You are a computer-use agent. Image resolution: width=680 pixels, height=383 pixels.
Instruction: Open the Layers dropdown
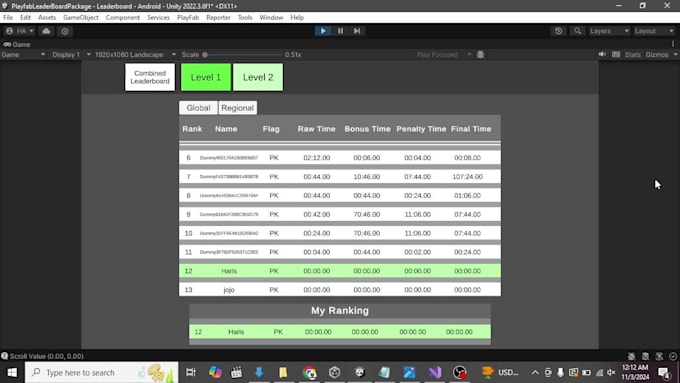(609, 31)
